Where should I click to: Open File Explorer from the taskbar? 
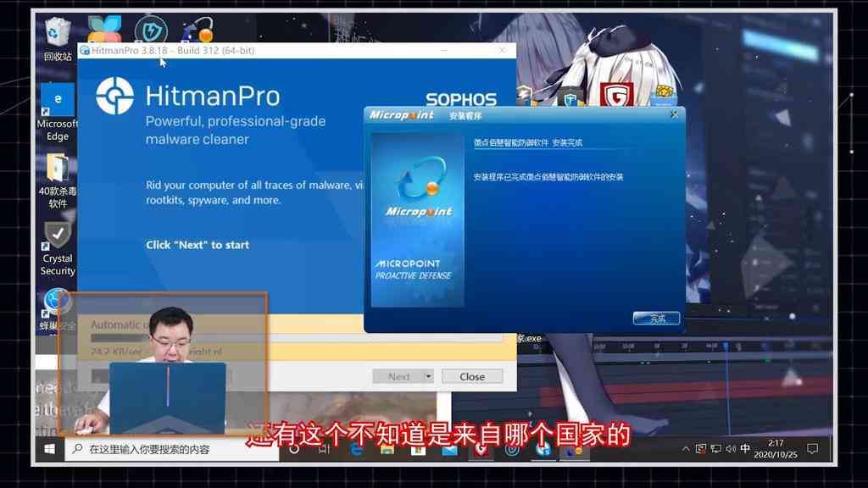pos(387,450)
